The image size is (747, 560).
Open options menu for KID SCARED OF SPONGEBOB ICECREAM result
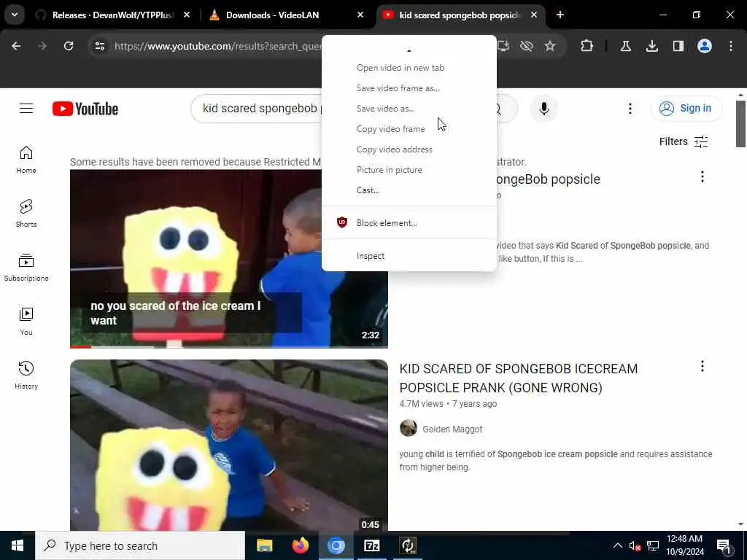click(703, 366)
